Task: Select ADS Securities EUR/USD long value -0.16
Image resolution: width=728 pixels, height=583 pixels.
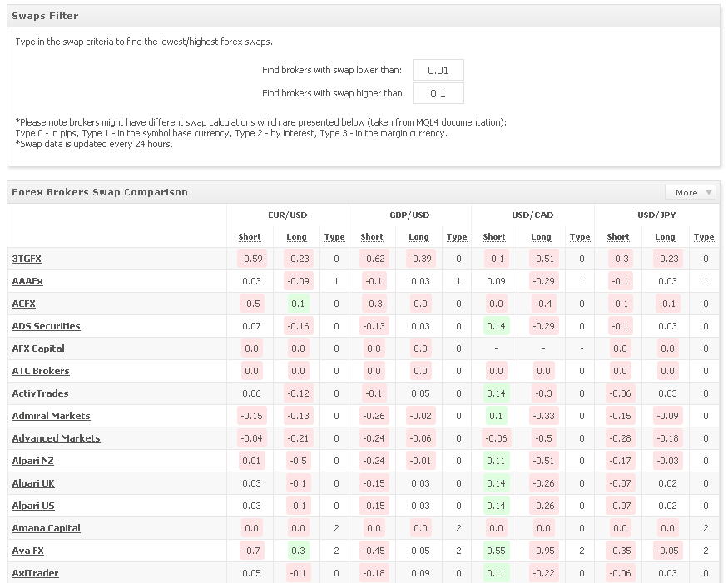Action: pyautogui.click(x=298, y=326)
